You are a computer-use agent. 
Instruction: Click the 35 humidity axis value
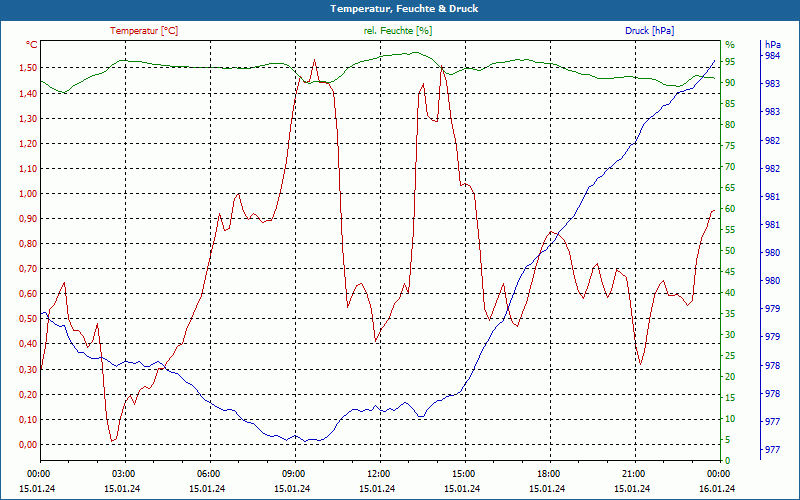coord(730,314)
